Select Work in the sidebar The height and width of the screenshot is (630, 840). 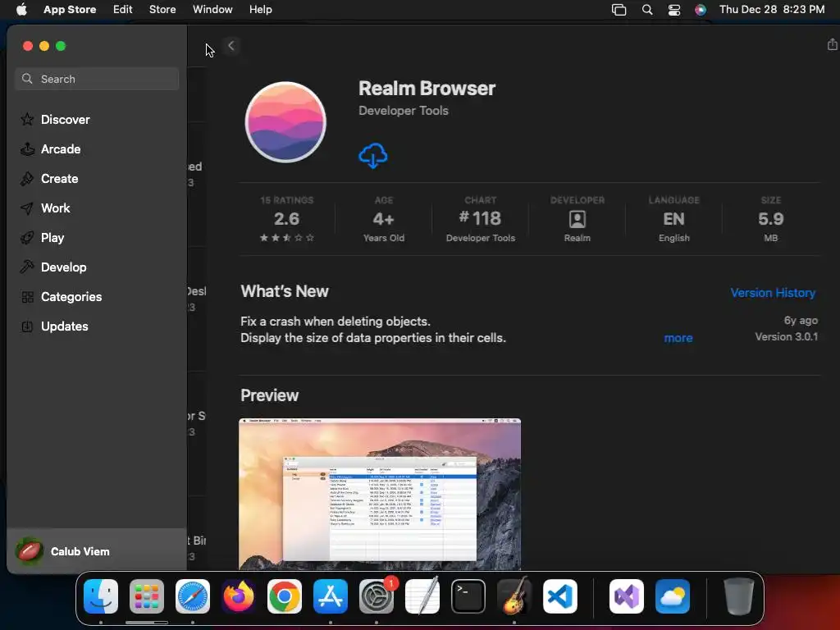[x=55, y=208]
